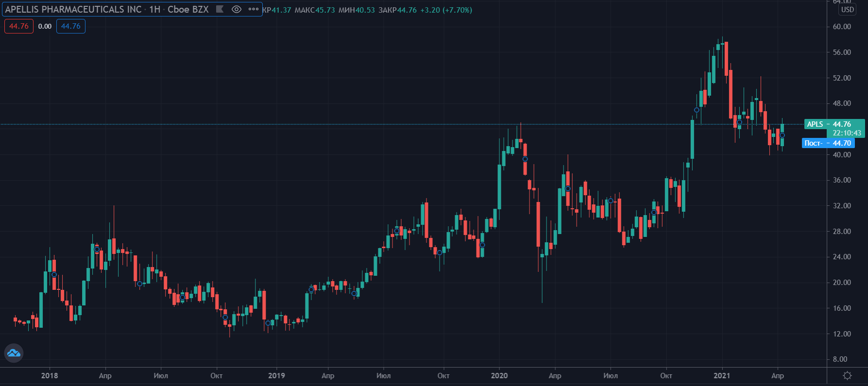The width and height of the screenshot is (868, 386).
Task: Click the 52.00 price axis label
Action: click(x=842, y=78)
